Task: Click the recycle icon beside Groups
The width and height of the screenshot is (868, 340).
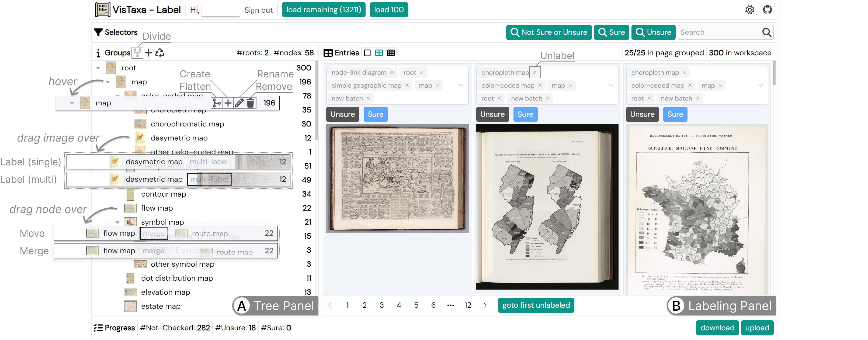Action: tap(160, 53)
